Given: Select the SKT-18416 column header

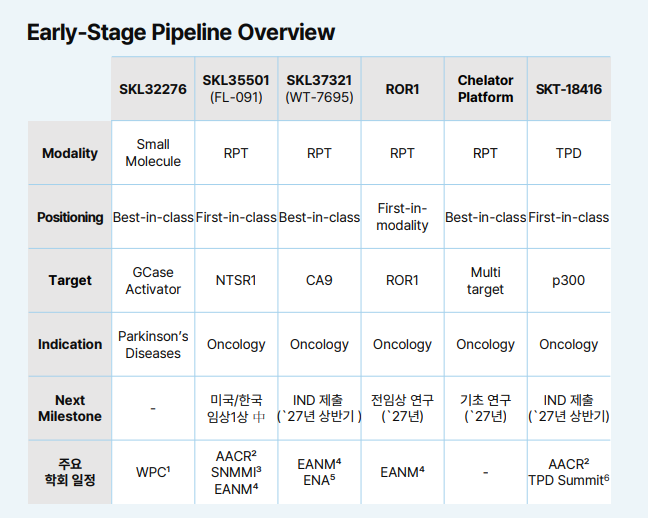Looking at the screenshot, I should coord(569,89).
